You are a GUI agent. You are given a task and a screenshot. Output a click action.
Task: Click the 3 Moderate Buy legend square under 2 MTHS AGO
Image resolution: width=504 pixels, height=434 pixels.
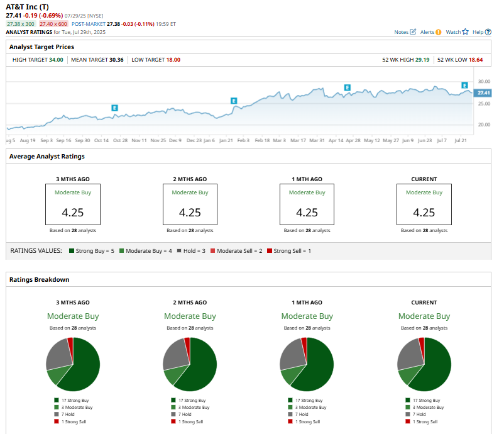173,408
